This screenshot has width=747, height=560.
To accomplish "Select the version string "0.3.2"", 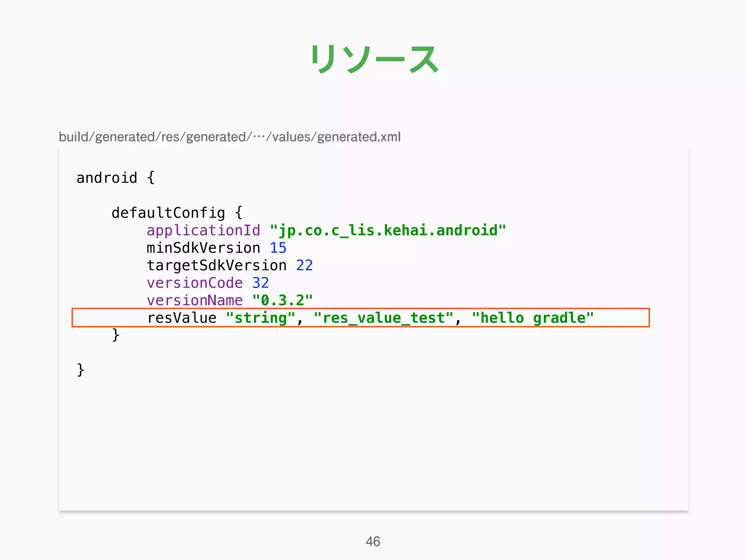I will click(282, 300).
